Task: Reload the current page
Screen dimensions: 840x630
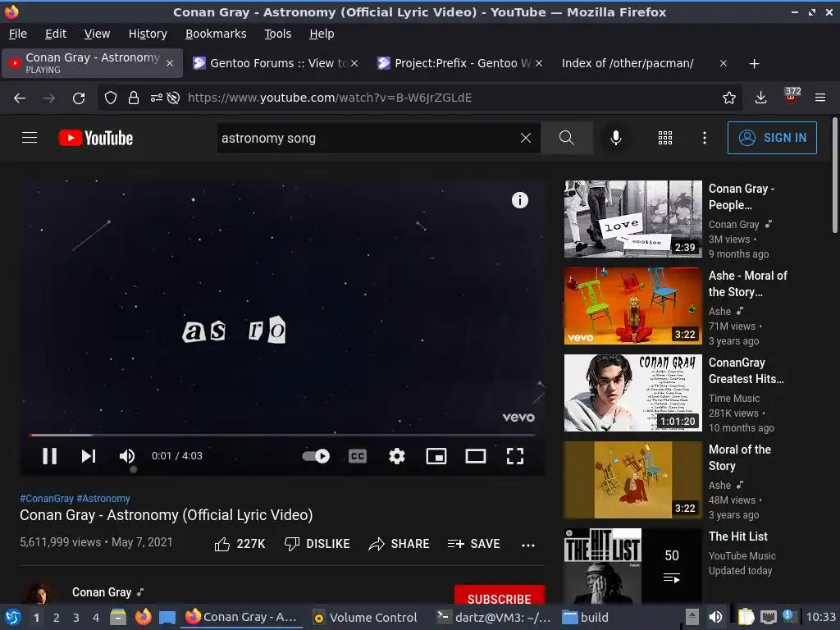Action: (x=79, y=98)
